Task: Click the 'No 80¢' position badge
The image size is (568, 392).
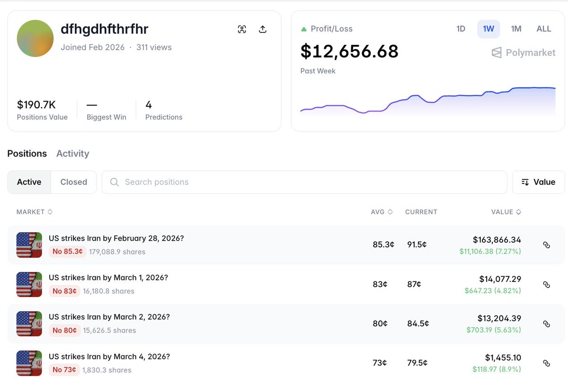Action: click(64, 331)
